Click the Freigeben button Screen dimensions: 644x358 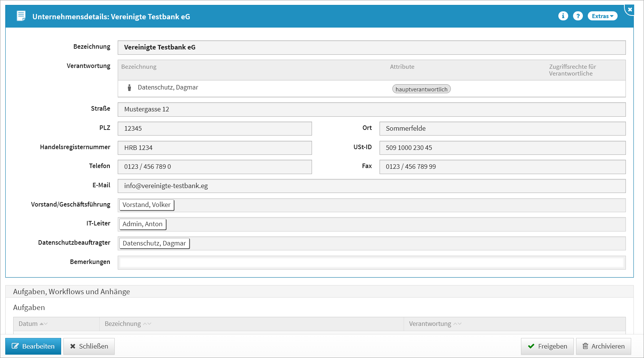(x=547, y=346)
